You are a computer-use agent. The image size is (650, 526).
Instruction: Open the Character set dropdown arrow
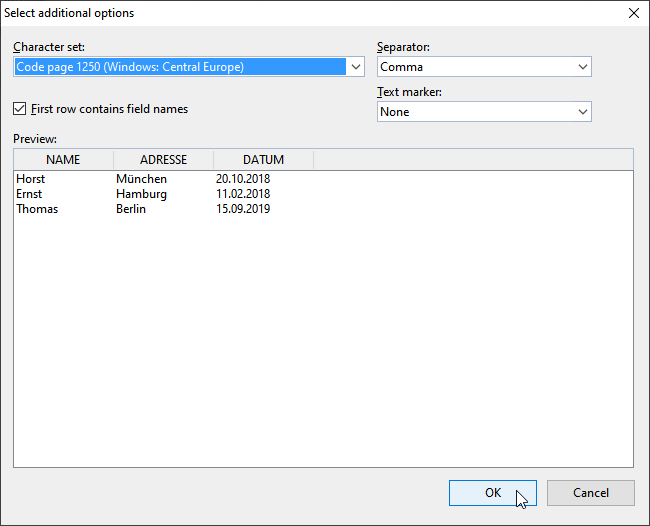(x=356, y=67)
